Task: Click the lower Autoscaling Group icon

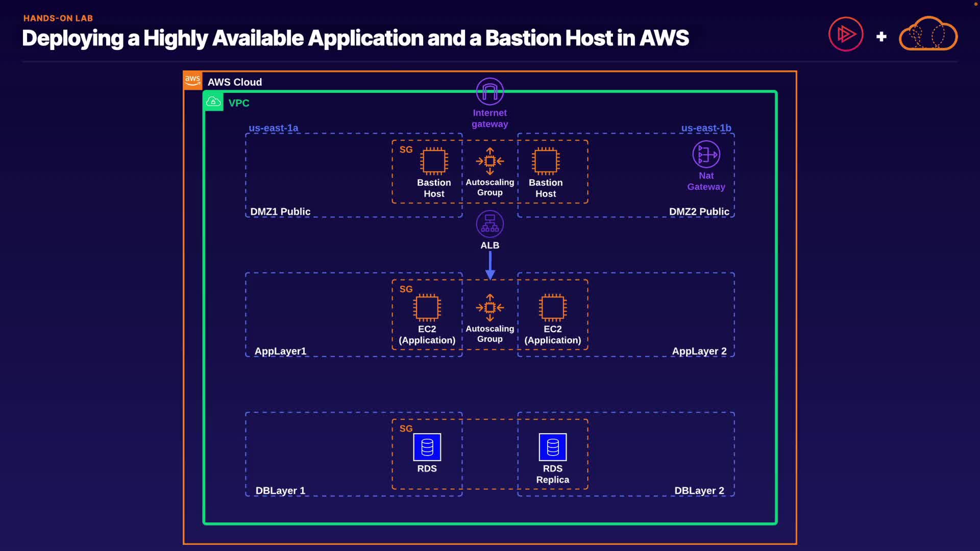Action: click(x=489, y=308)
